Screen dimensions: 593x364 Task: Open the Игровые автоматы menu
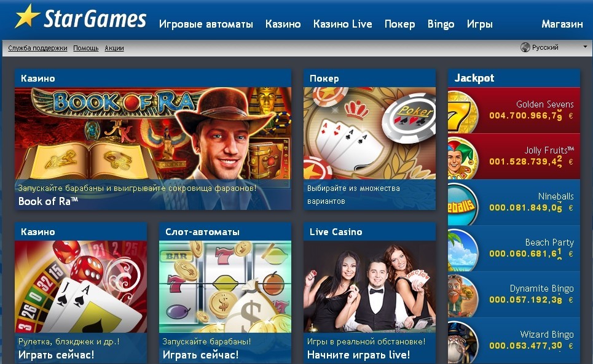(206, 24)
